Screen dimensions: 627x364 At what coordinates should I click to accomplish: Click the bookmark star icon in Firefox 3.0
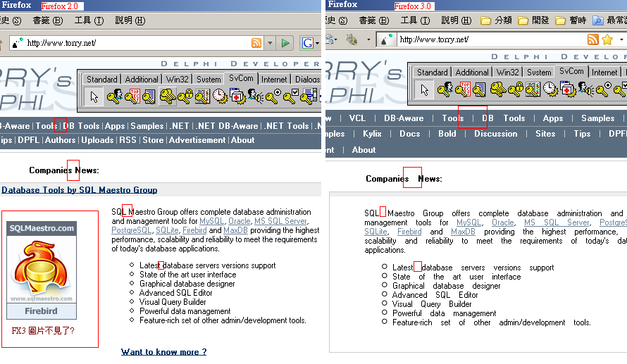pyautogui.click(x=607, y=39)
